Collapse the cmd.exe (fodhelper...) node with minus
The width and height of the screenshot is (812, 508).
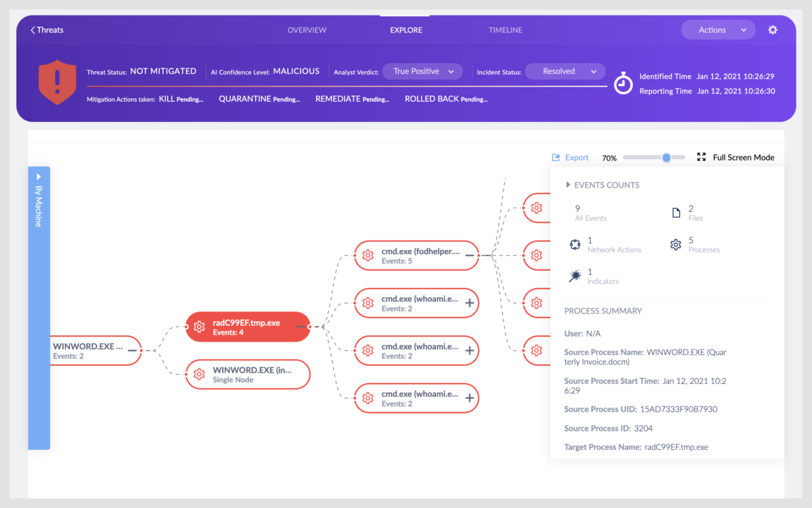[470, 255]
